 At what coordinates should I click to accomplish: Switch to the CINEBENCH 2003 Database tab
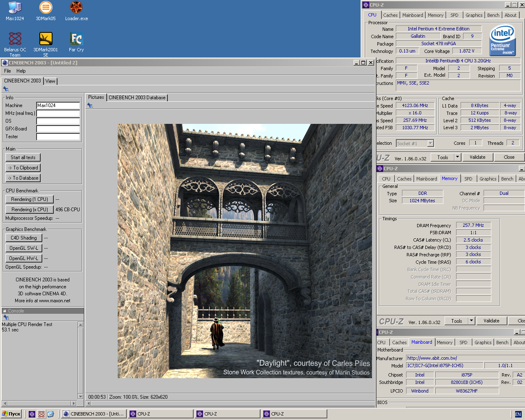[137, 98]
